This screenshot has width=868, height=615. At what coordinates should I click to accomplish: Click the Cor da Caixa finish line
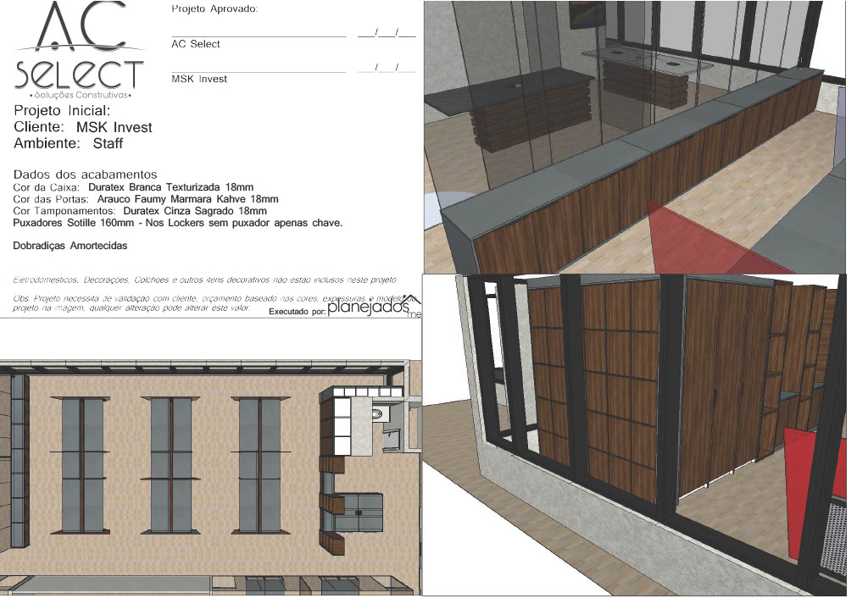click(x=134, y=187)
